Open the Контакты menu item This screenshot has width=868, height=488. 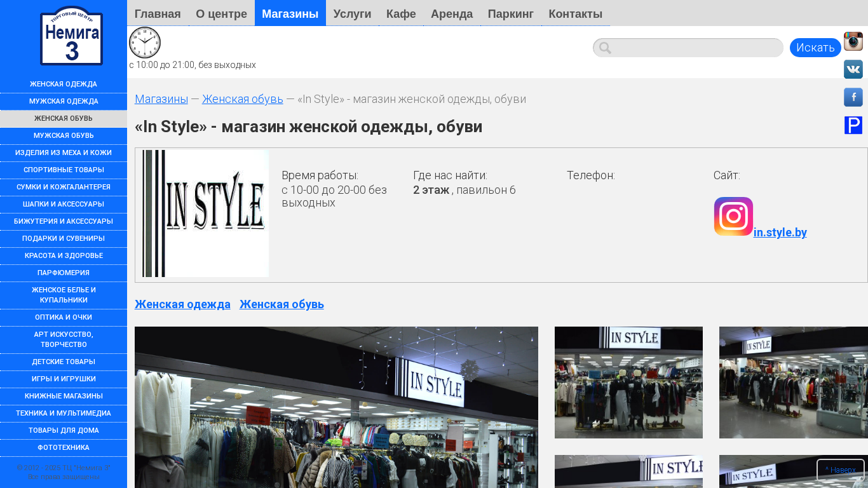tap(576, 13)
